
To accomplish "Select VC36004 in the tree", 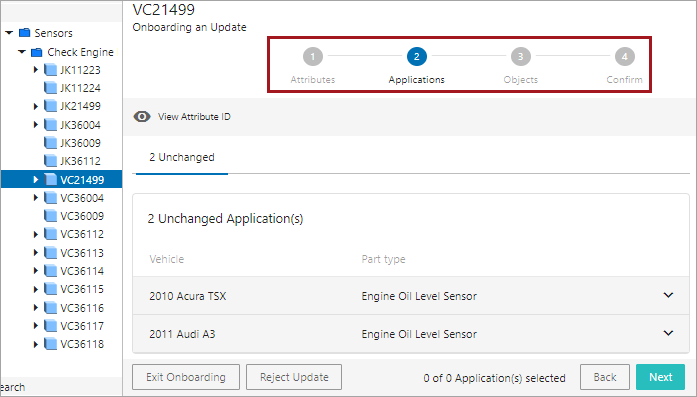I will (x=82, y=198).
